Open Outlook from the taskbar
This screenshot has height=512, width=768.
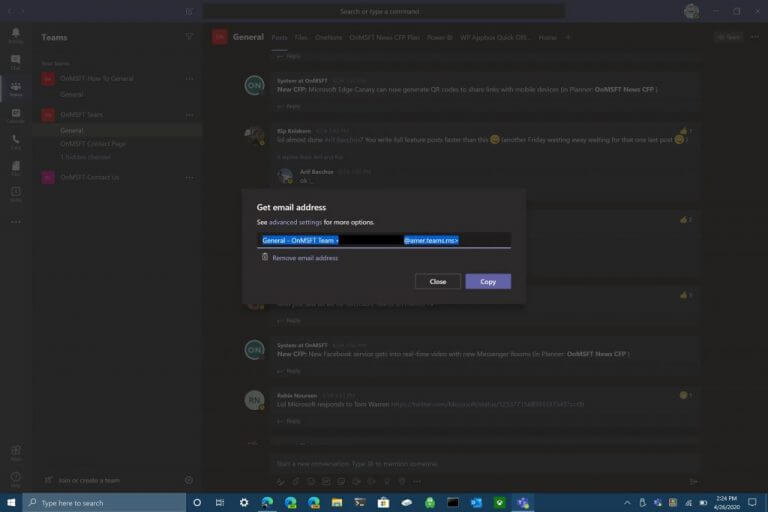[x=476, y=503]
